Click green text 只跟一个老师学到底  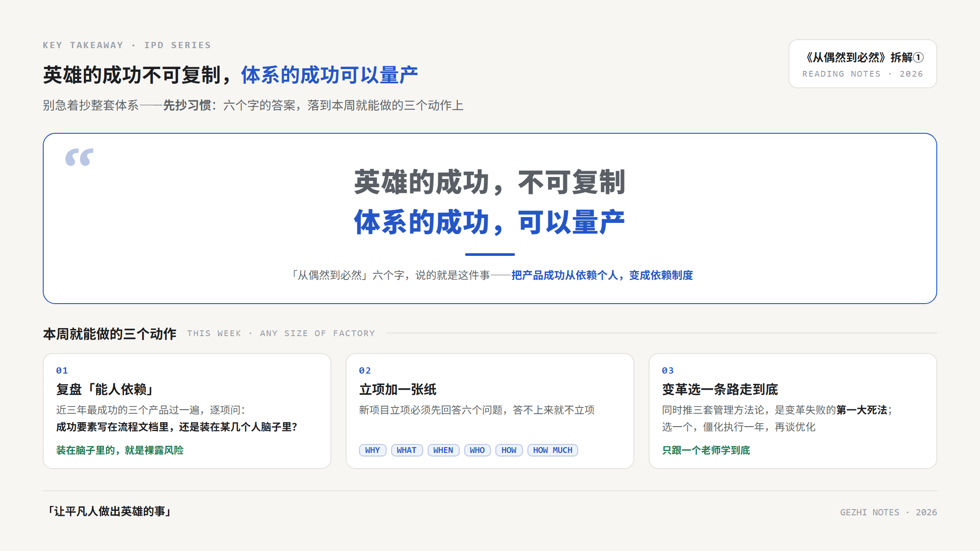point(706,450)
